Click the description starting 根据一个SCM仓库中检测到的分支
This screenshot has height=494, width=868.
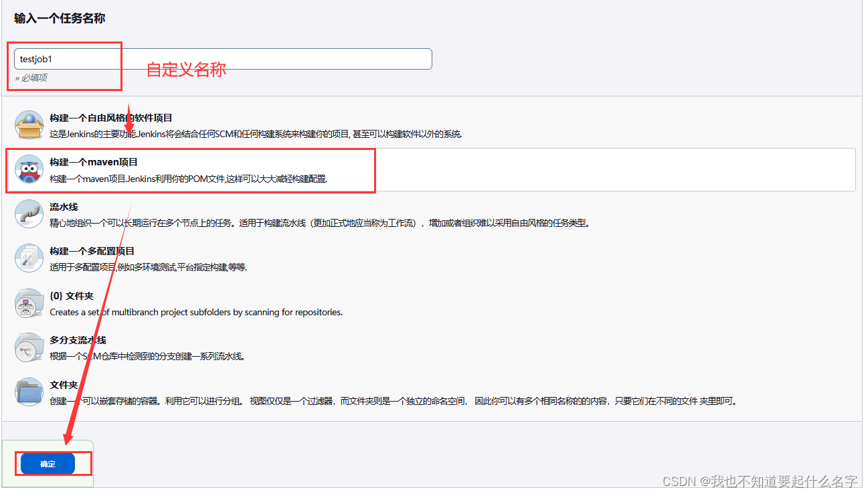[x=147, y=356]
